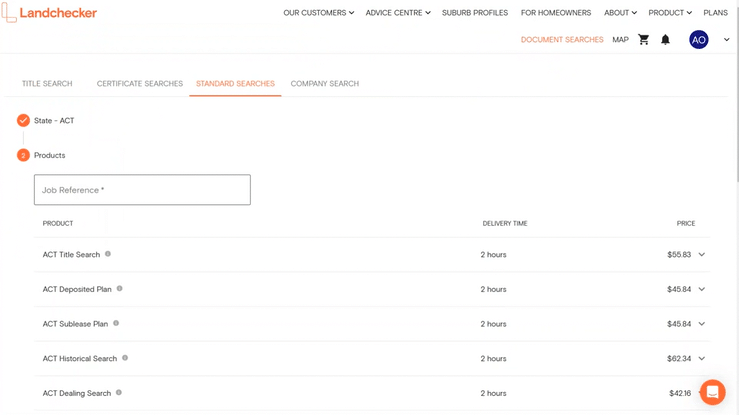739x415 pixels.
Task: Open Document Searches link
Action: (x=562, y=40)
